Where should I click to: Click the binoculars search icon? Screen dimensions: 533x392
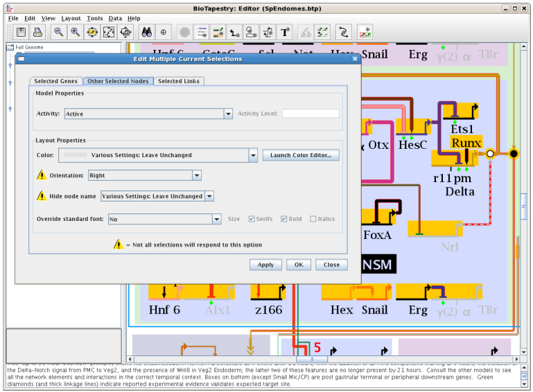[x=146, y=32]
